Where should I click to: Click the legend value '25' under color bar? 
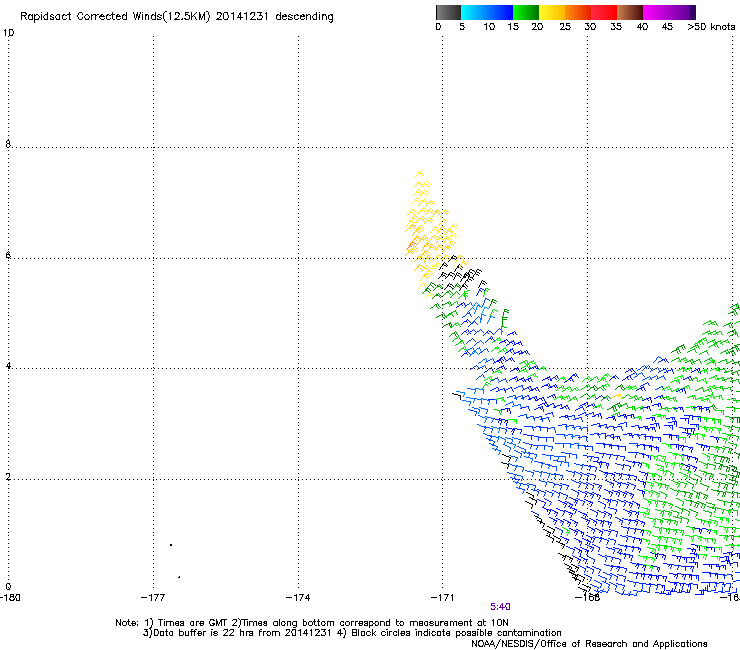click(x=565, y=27)
